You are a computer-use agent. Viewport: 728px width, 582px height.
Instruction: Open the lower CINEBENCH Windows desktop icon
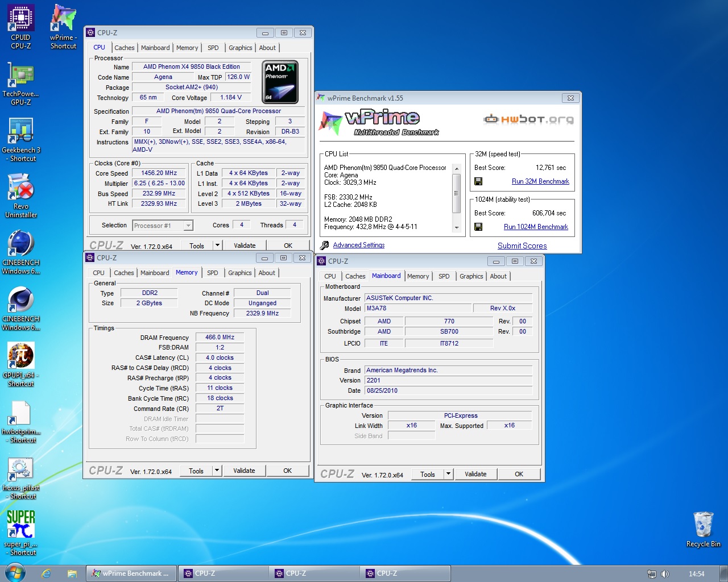tap(21, 308)
